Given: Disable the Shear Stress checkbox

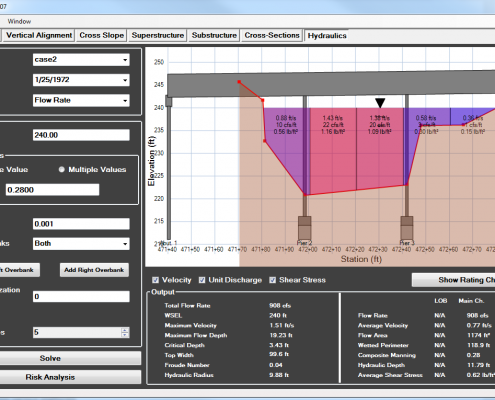Looking at the screenshot, I should coord(273,280).
